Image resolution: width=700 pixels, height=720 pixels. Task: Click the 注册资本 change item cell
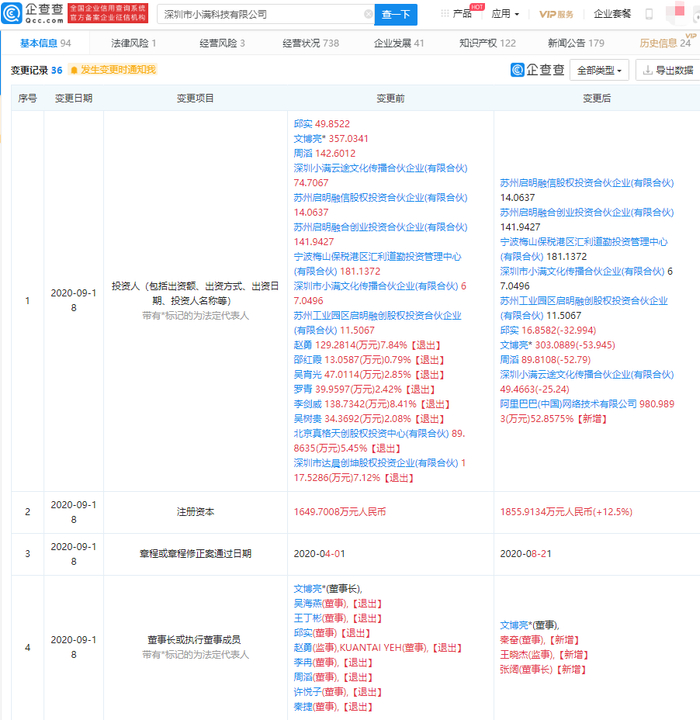(195, 512)
